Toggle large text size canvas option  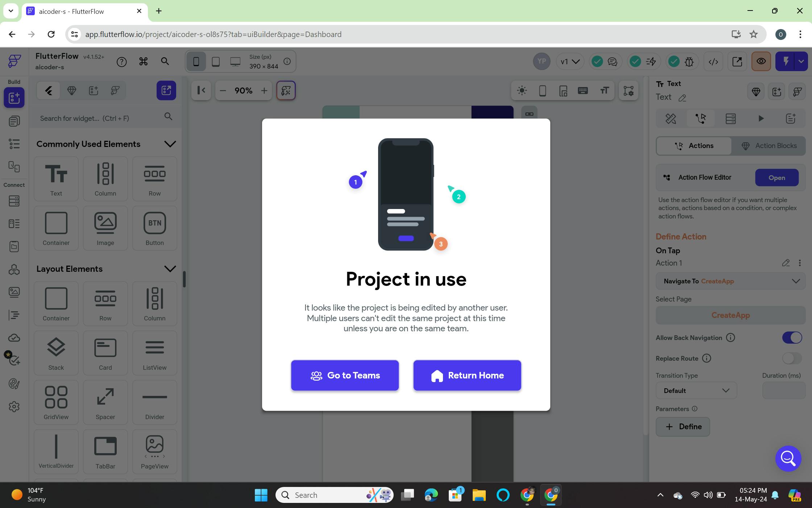pos(604,90)
